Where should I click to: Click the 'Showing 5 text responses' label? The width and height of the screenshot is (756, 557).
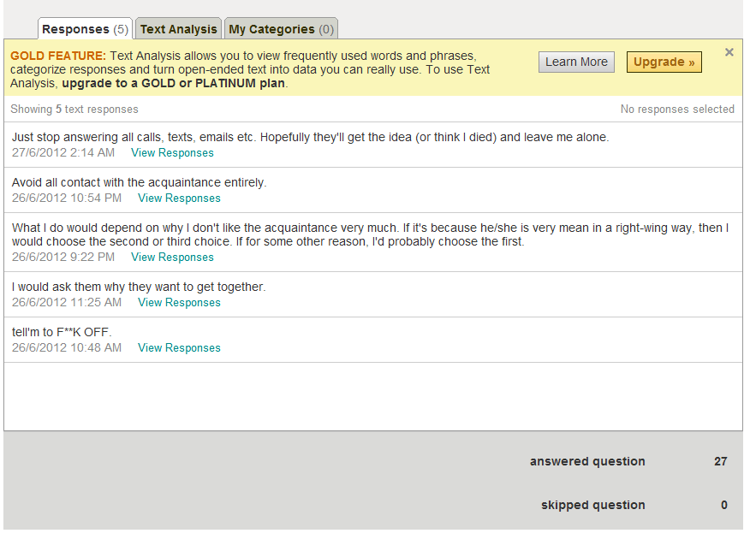pyautogui.click(x=74, y=110)
